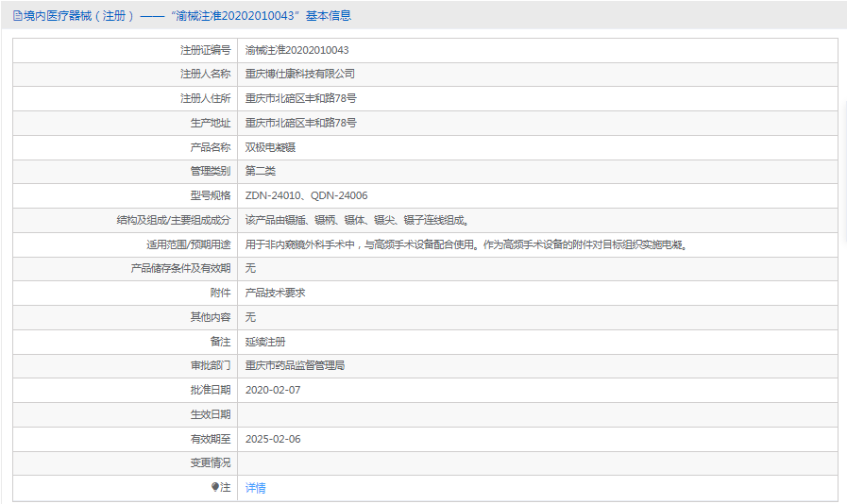The width and height of the screenshot is (847, 504).
Task: Click attachment value 产品技术要求
Action: [x=275, y=293]
